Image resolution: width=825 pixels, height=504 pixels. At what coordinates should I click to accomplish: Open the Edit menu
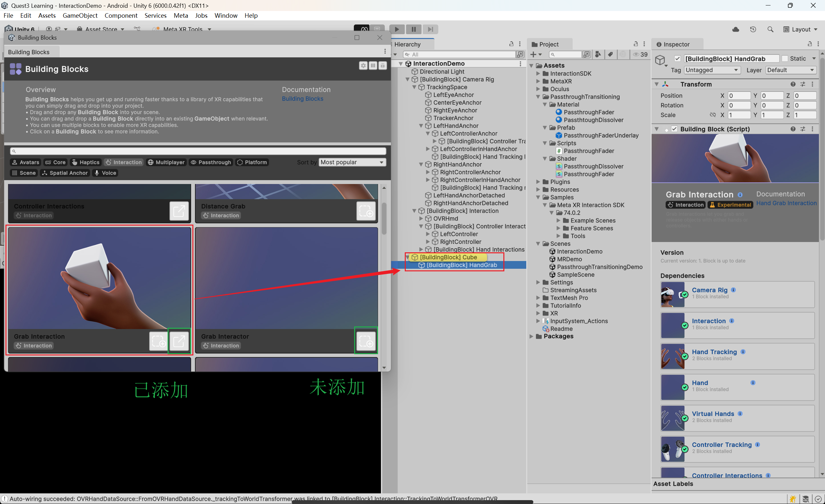pos(25,15)
